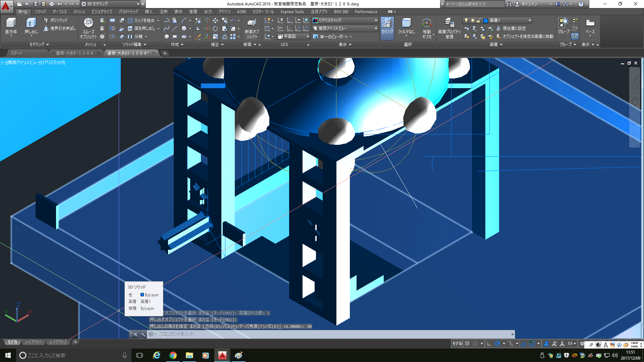The image size is (644, 362).
Task: Open the ソリッド ribbon tab
Action: (x=40, y=12)
